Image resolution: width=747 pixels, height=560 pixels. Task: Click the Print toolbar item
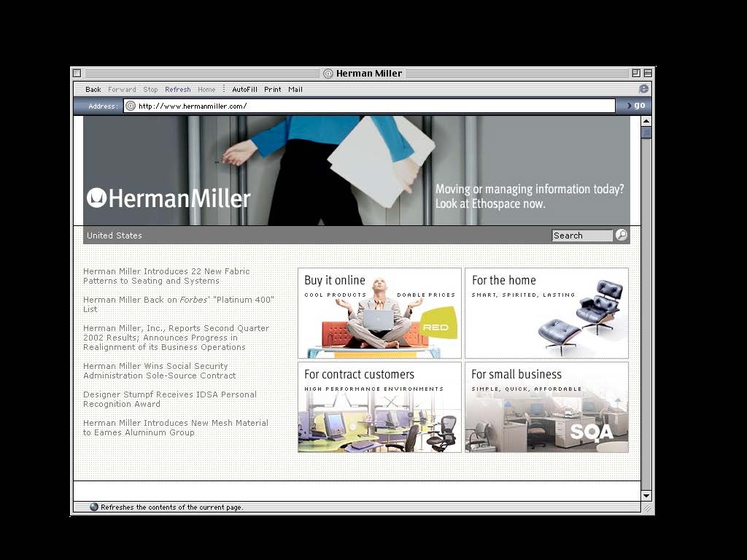click(273, 89)
